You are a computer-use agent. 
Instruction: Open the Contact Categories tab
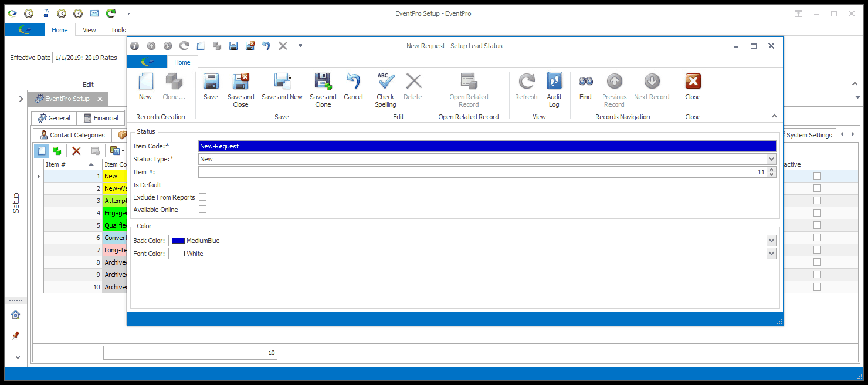72,135
